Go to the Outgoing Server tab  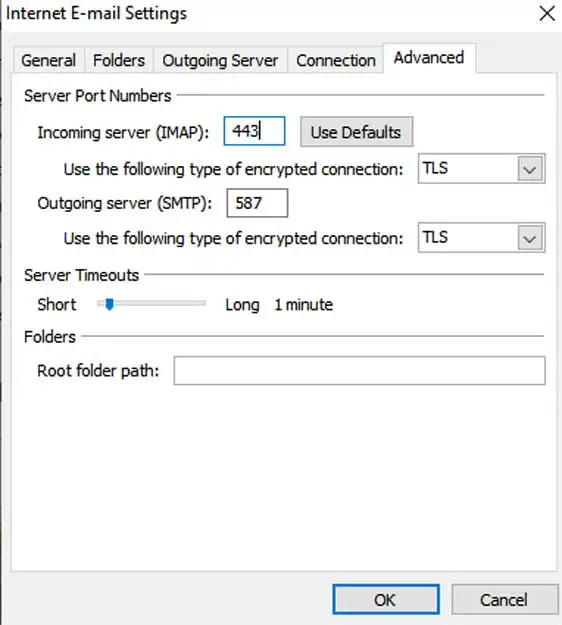[x=220, y=61]
